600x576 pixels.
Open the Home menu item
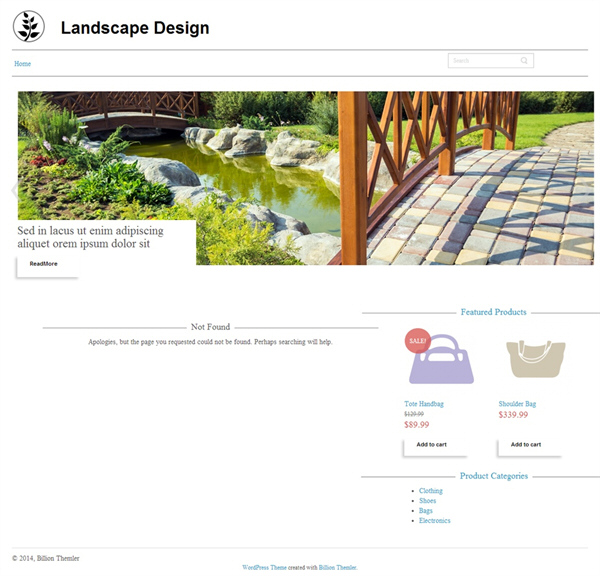tap(23, 64)
